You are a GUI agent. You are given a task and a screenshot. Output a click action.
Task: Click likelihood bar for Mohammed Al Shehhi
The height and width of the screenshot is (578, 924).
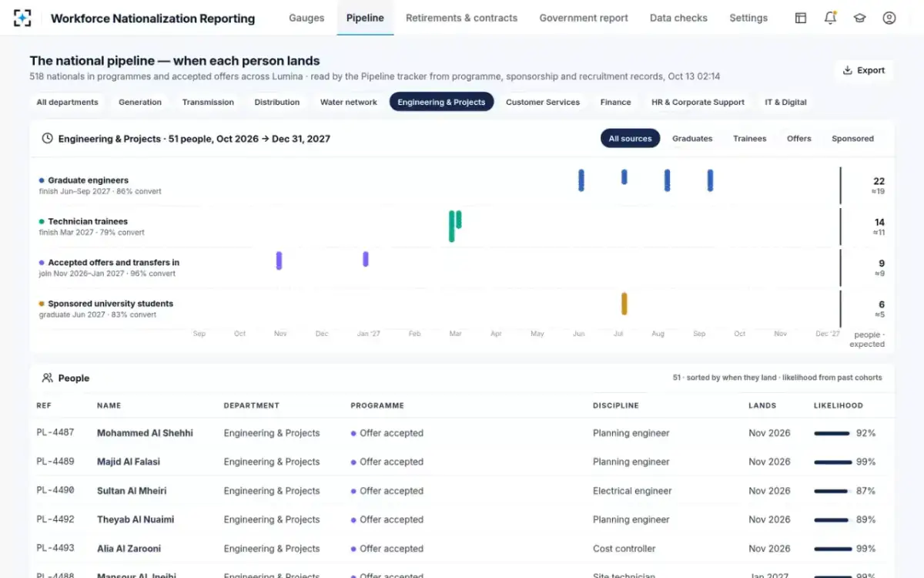tap(832, 434)
